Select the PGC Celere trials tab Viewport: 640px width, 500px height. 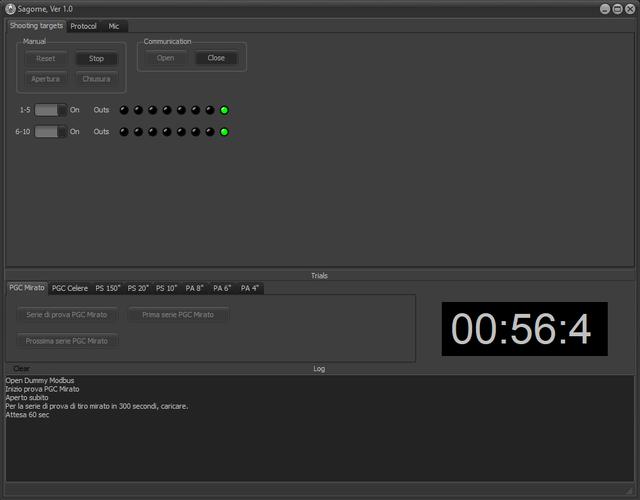(x=70, y=288)
